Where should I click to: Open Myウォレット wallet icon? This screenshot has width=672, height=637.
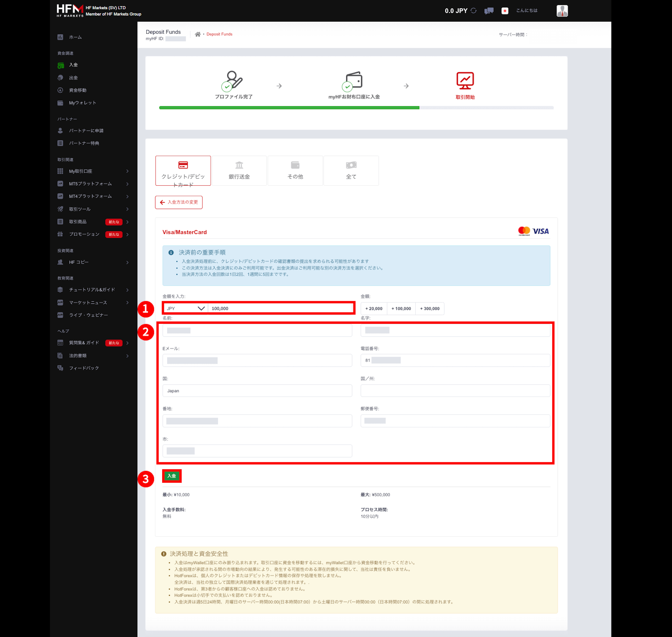coord(61,103)
